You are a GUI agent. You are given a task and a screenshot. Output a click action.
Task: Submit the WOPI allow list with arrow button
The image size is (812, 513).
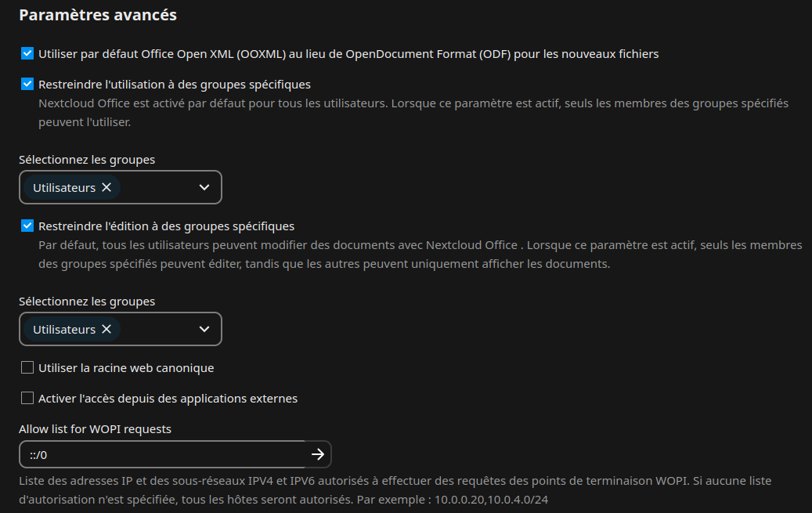click(318, 454)
